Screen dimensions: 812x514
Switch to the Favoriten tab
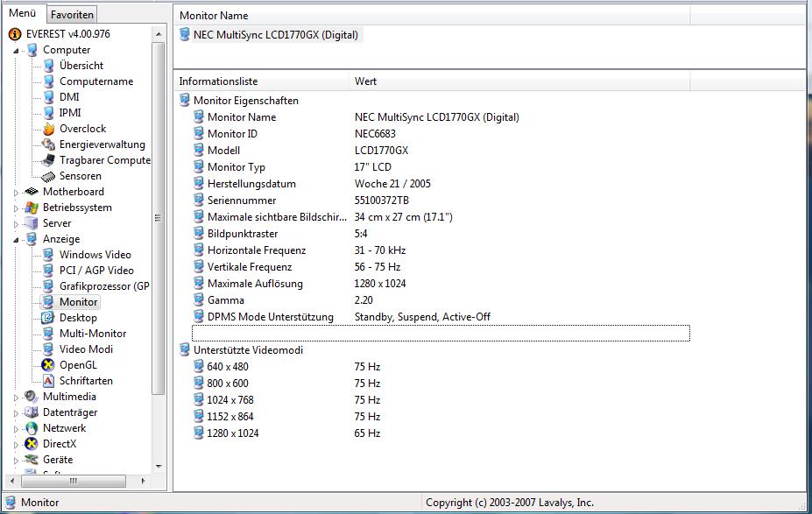point(72,15)
